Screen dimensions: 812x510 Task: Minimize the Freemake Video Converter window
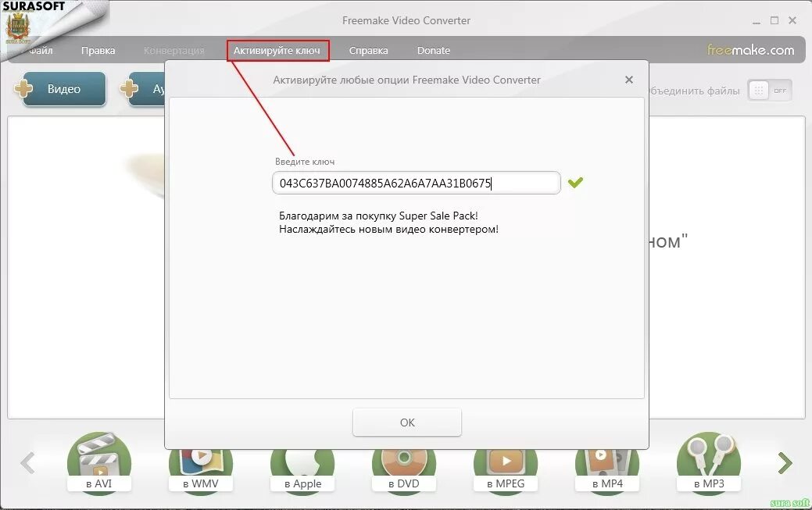(x=757, y=21)
